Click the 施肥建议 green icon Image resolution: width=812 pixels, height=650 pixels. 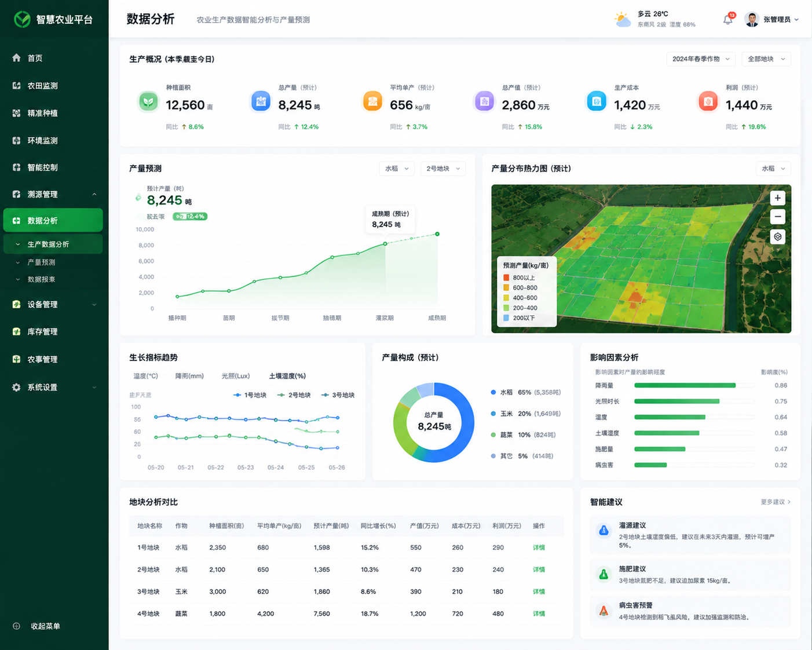click(x=603, y=574)
